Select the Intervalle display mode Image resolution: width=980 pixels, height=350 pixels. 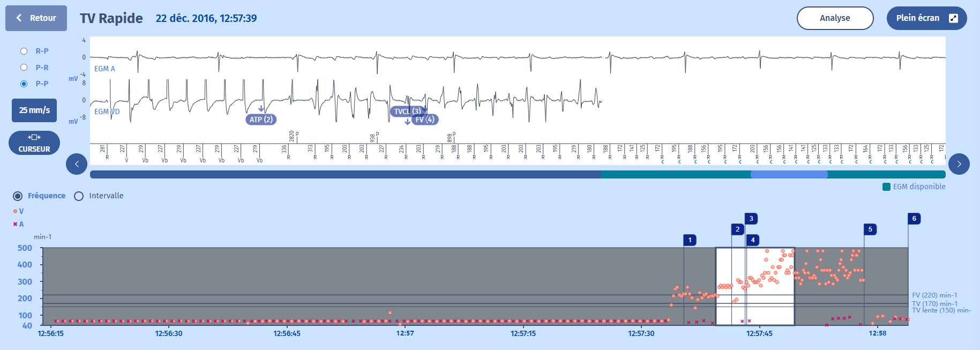click(79, 196)
